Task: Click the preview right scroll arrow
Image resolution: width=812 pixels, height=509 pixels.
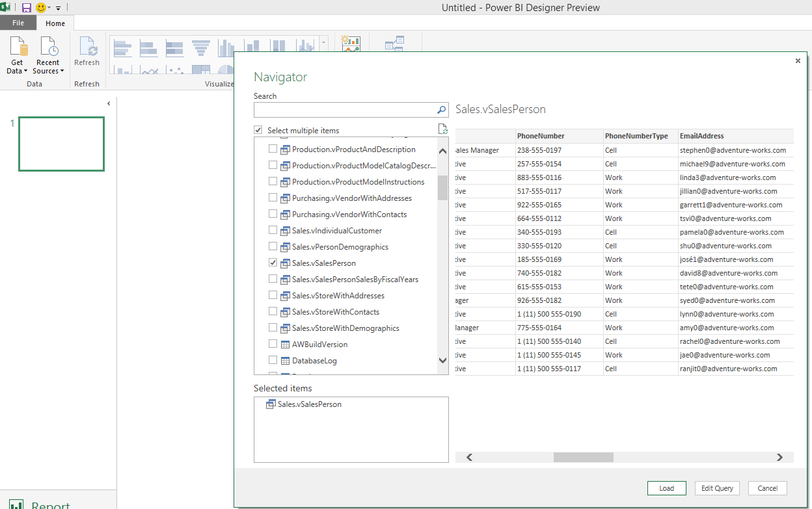Action: coord(779,458)
